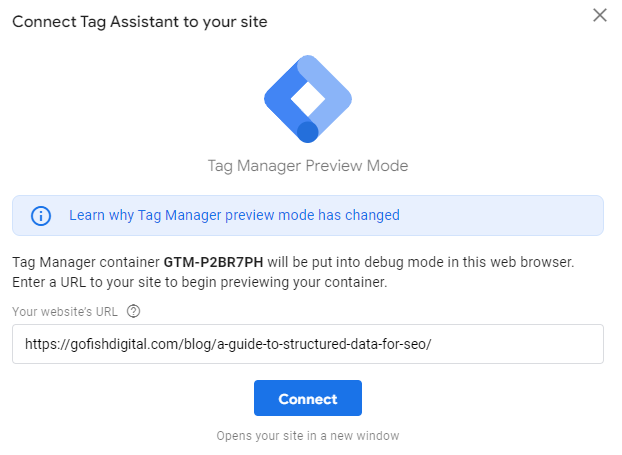Click the 'Your website's URL' label
The height and width of the screenshot is (455, 622).
click(65, 312)
